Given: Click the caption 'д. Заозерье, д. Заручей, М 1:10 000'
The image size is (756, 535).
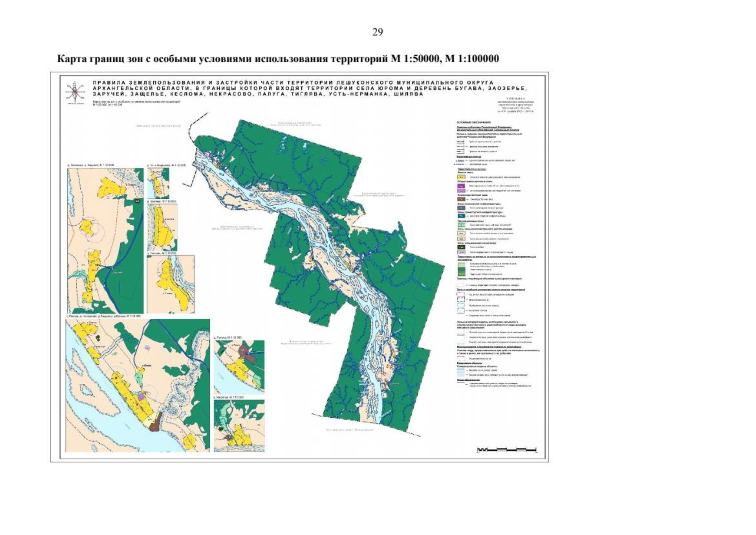Looking at the screenshot, I should coord(90,165).
